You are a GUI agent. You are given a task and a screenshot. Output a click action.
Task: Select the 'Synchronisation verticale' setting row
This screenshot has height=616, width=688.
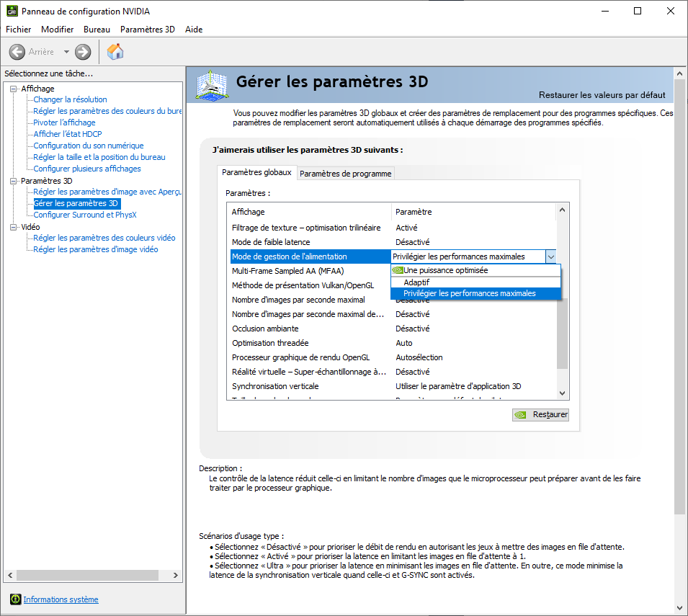[393, 386]
